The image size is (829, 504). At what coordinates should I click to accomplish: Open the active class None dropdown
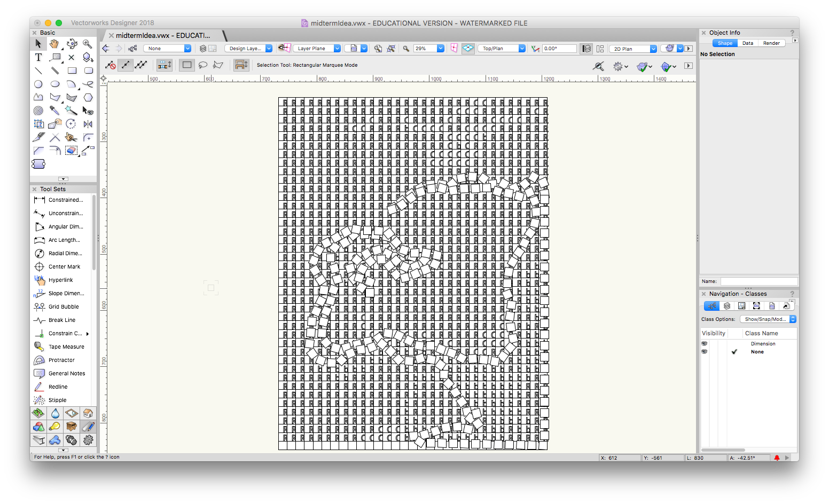(168, 49)
